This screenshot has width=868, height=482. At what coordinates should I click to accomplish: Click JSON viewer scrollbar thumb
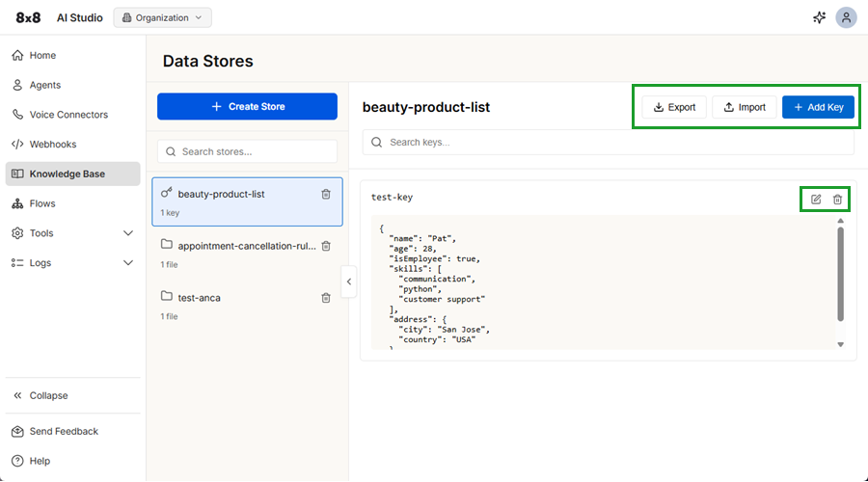[x=840, y=275]
